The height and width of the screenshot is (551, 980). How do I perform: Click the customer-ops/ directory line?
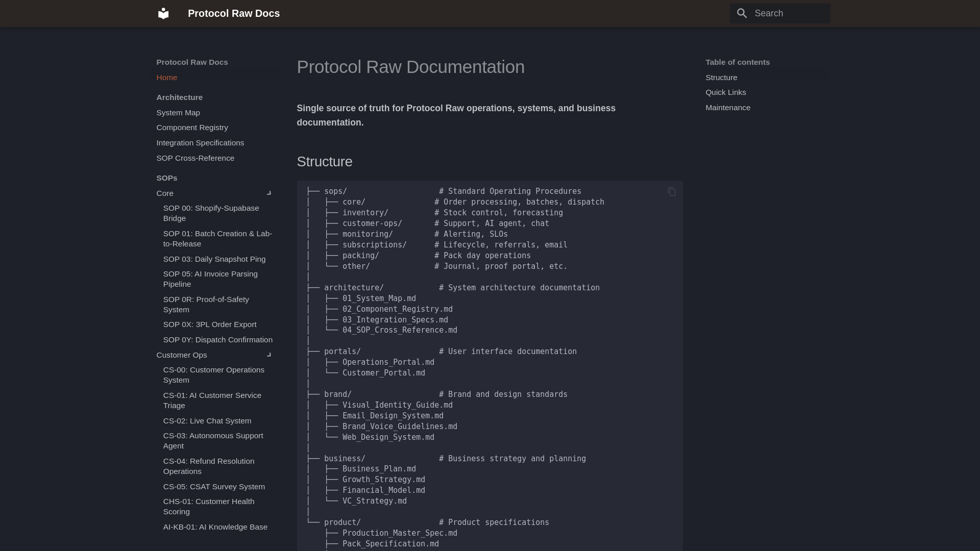coord(373,223)
